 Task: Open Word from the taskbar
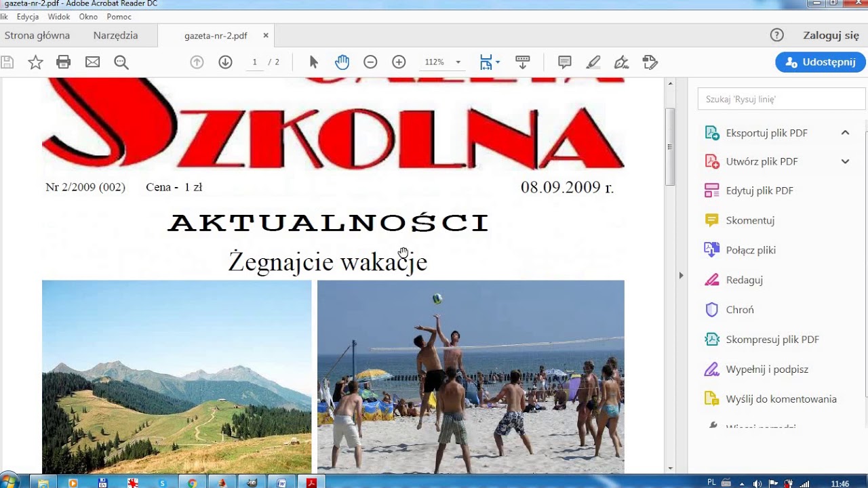click(x=281, y=483)
